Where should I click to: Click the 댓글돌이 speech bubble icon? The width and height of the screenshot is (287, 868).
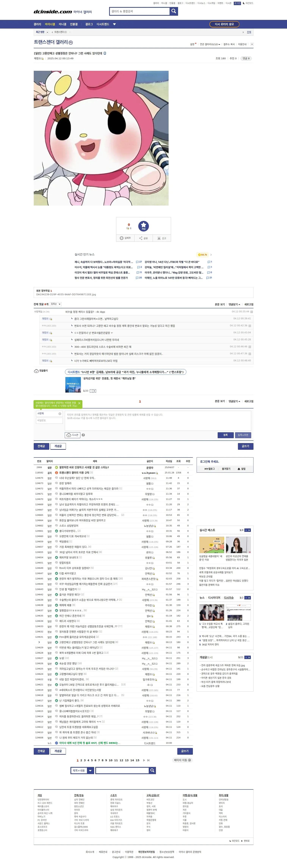click(x=36, y=371)
